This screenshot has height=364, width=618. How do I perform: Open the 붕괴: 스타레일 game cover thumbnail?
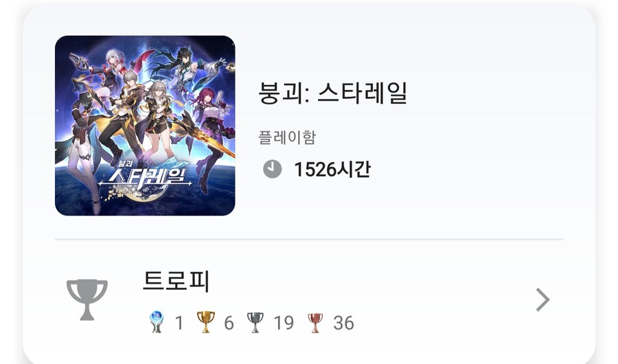click(x=145, y=126)
